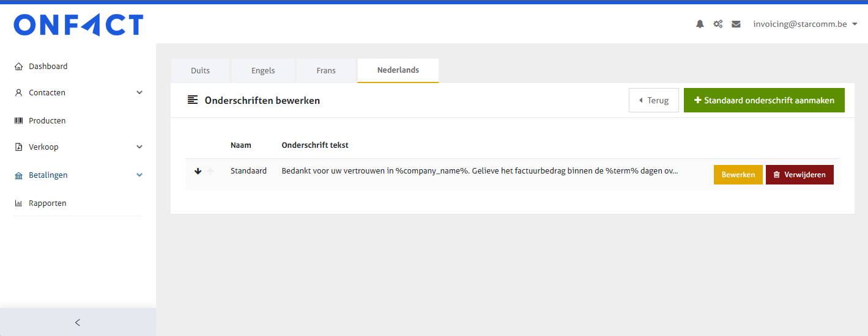Go to Producten in the sidebar

click(x=47, y=121)
